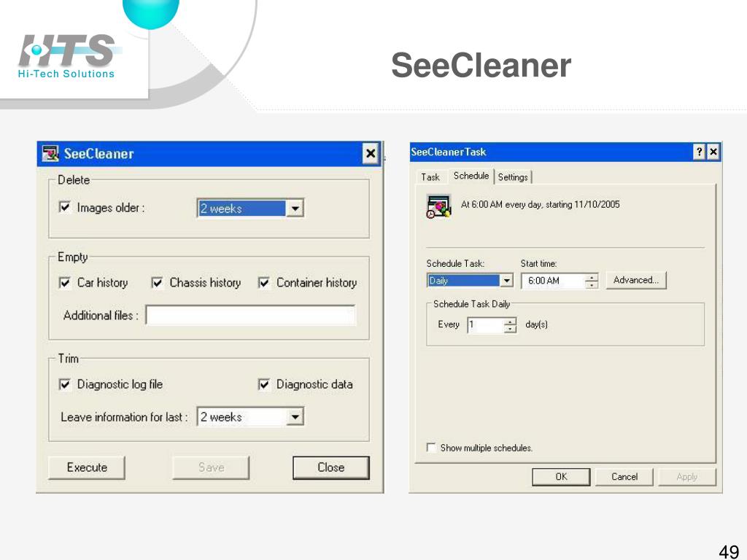The width and height of the screenshot is (747, 560).
Task: Uncheck the Car history checkbox
Action: tap(64, 282)
